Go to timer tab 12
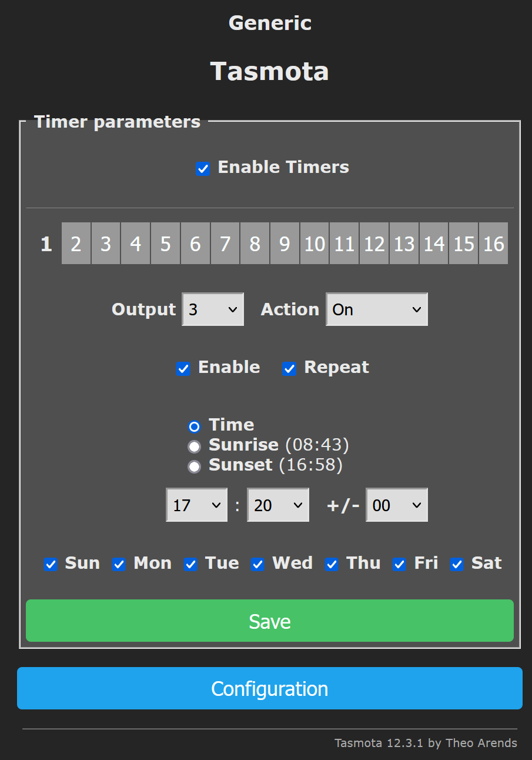Screen dimensions: 532x760 (374, 244)
